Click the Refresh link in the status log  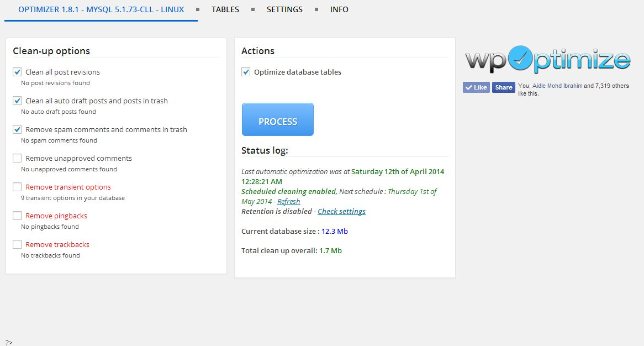coord(289,201)
